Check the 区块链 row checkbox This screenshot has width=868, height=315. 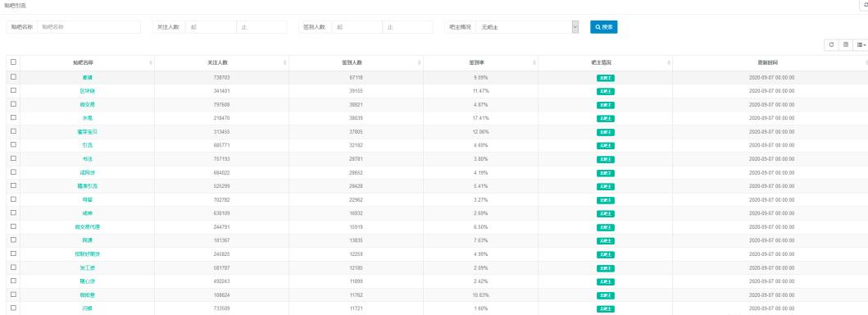click(13, 90)
